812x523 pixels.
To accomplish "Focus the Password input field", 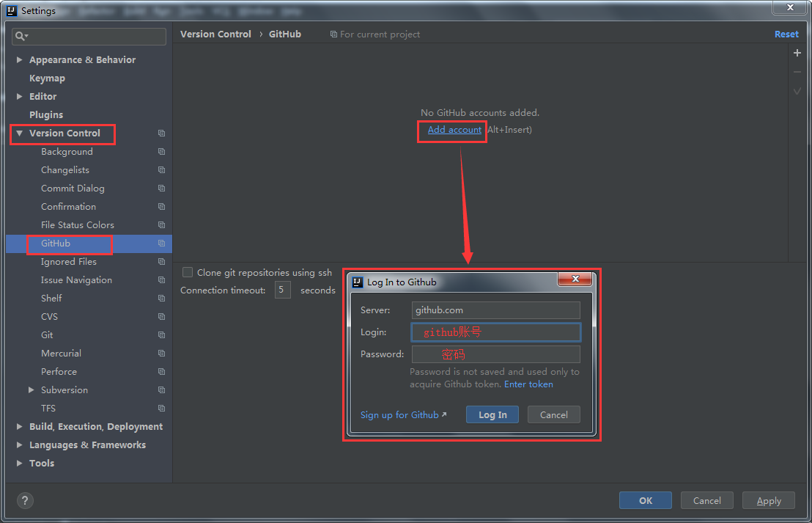I will pyautogui.click(x=495, y=354).
